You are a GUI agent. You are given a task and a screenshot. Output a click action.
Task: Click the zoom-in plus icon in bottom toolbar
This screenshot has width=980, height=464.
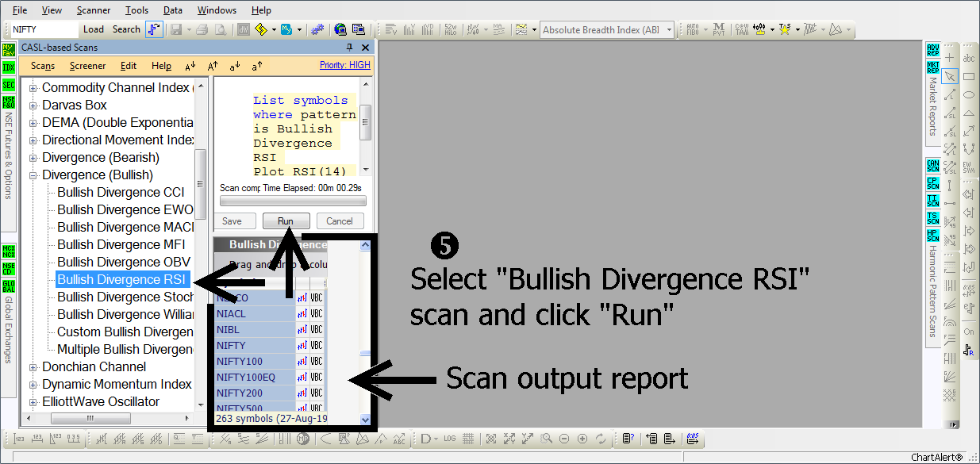tap(582, 439)
